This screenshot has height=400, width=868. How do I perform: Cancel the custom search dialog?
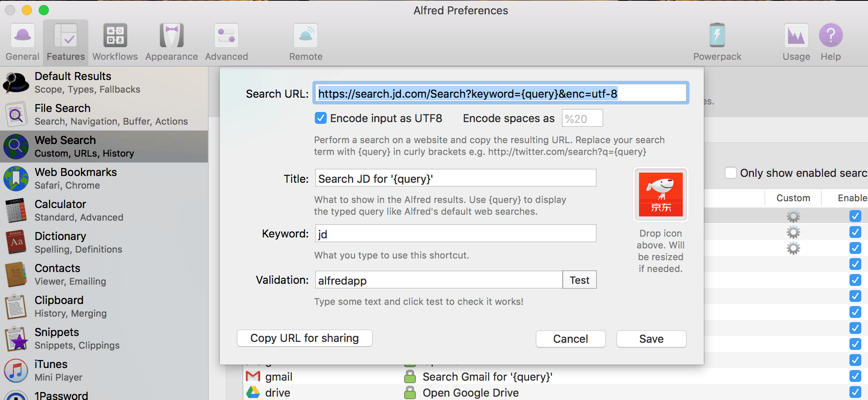(x=570, y=339)
